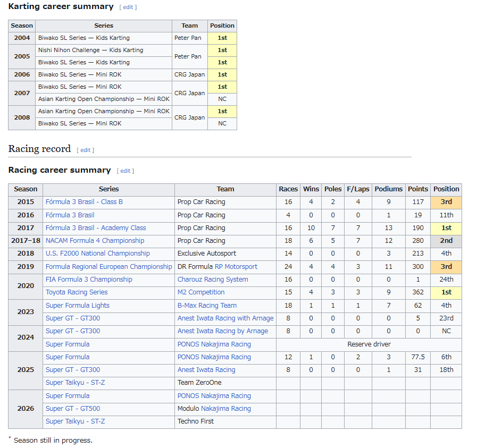Open the 2024 Super Formula series link

coord(68,345)
